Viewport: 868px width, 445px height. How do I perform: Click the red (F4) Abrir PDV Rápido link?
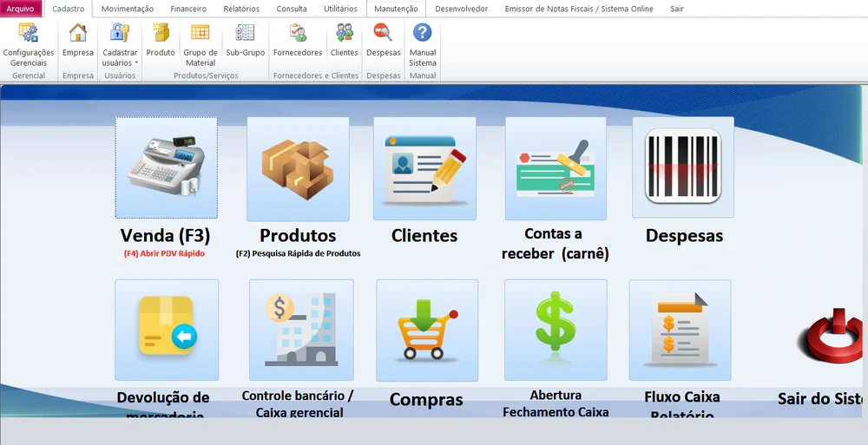(x=164, y=253)
